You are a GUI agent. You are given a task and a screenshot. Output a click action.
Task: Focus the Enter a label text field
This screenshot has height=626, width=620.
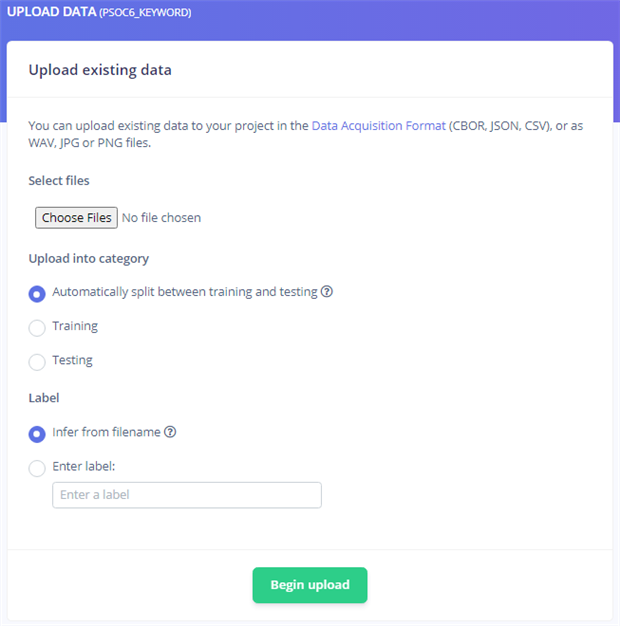point(186,495)
